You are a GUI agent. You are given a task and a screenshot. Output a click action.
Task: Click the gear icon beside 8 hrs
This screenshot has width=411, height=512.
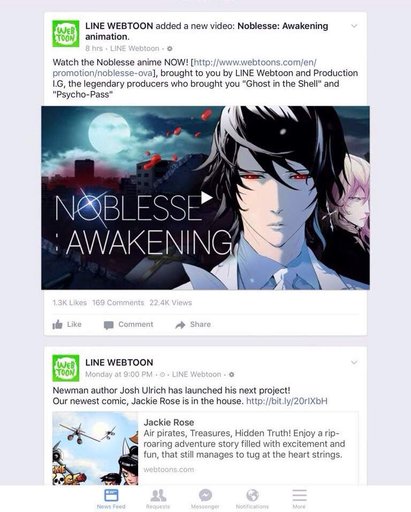[x=170, y=49]
